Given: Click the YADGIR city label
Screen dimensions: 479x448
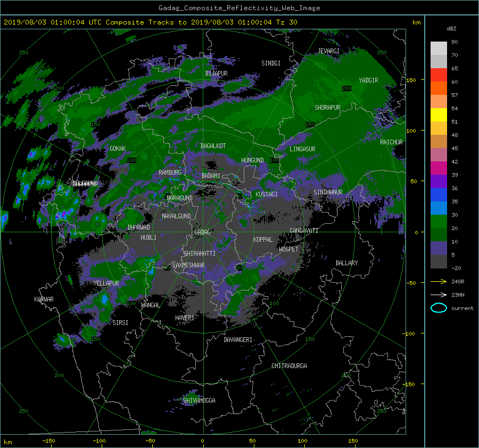Looking at the screenshot, I should point(368,80).
